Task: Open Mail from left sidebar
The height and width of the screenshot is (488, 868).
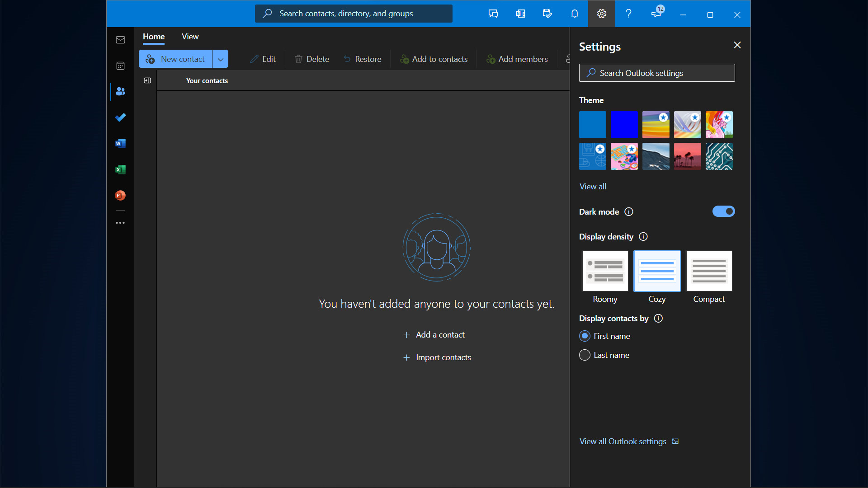Action: coord(120,40)
